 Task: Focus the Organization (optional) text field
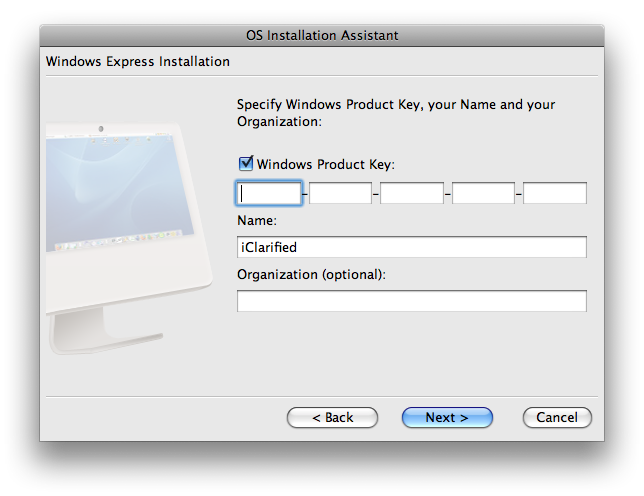[411, 301]
